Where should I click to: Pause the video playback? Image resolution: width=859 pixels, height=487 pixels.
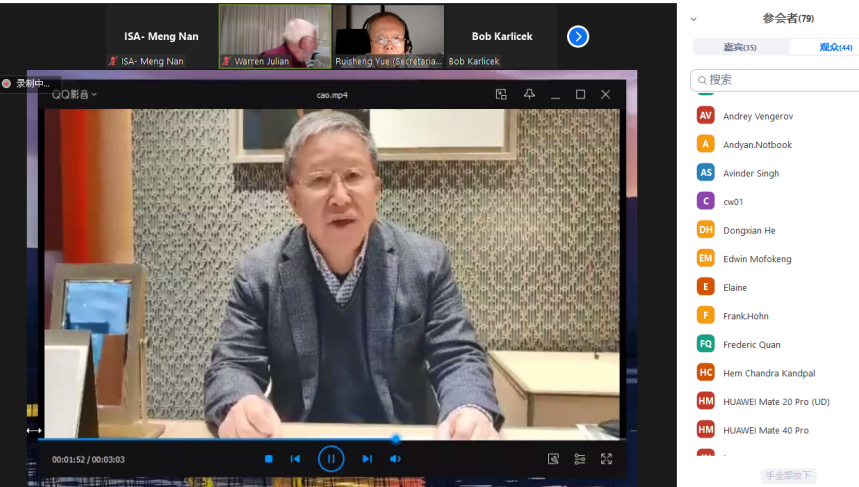331,459
